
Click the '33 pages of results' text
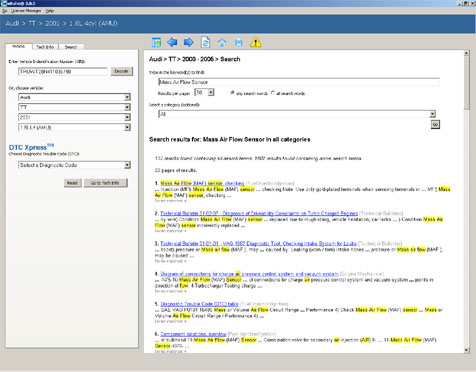pos(176,170)
